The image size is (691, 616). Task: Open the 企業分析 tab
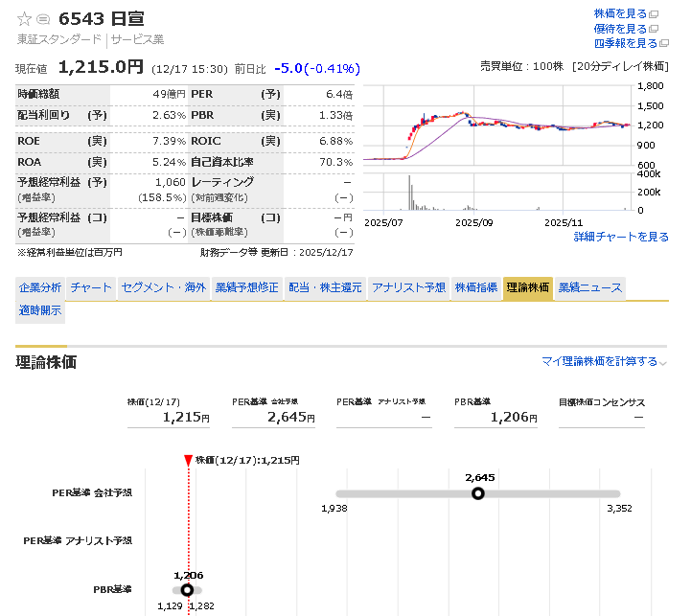tap(39, 287)
